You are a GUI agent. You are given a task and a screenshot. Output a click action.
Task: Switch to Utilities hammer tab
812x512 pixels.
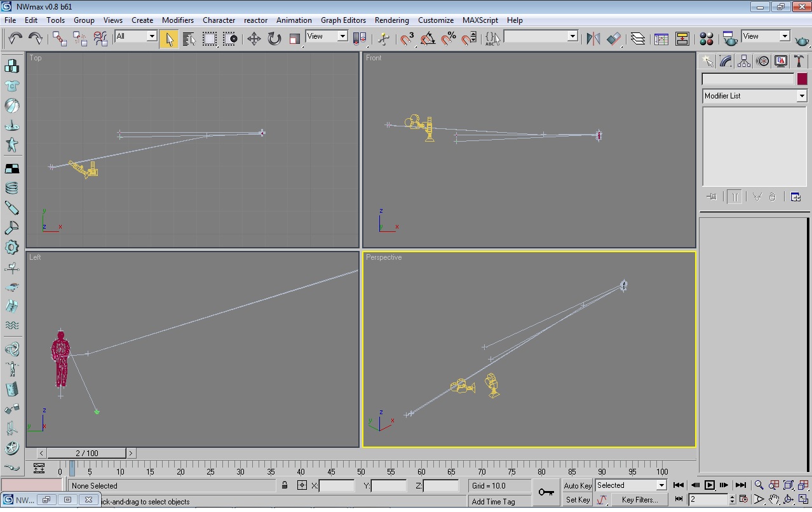click(x=799, y=61)
